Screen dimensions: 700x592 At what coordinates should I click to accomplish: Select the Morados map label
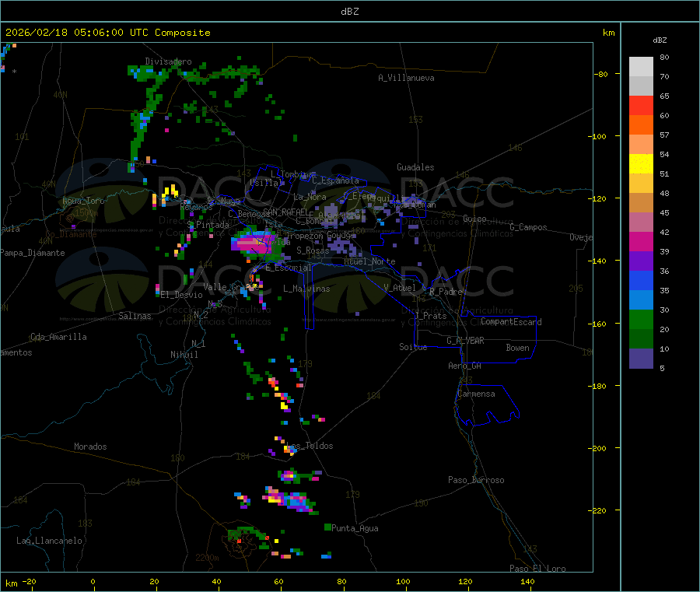[90, 447]
